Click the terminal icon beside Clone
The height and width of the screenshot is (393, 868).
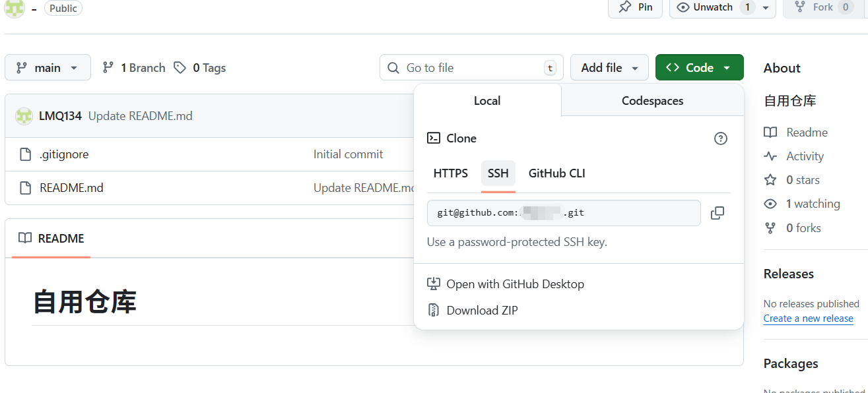[x=434, y=138]
